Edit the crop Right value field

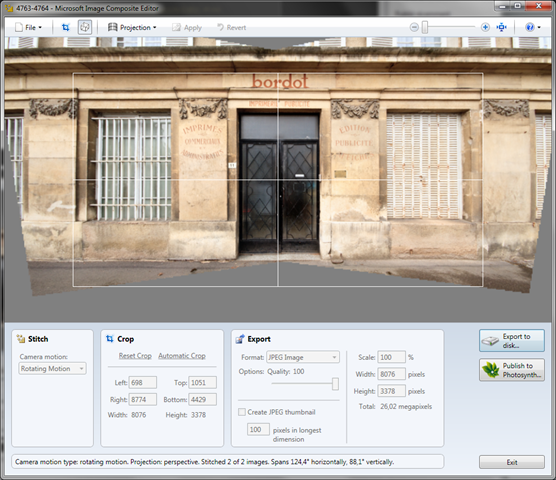[x=143, y=400]
